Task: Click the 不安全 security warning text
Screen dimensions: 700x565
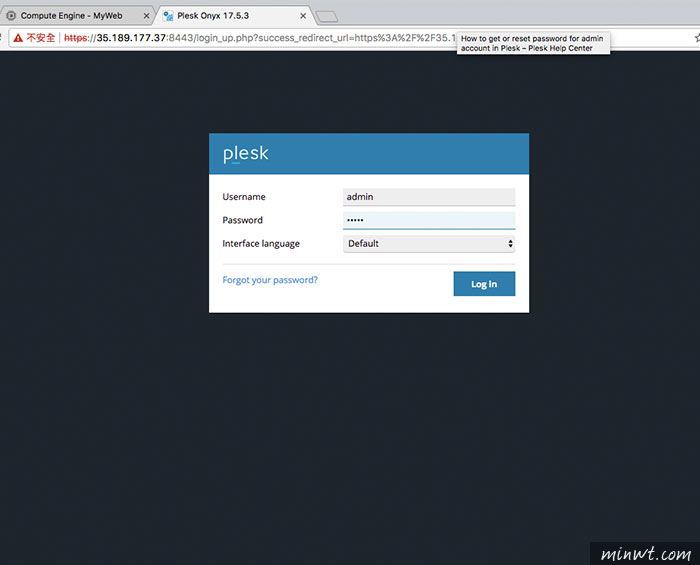Action: (41, 38)
